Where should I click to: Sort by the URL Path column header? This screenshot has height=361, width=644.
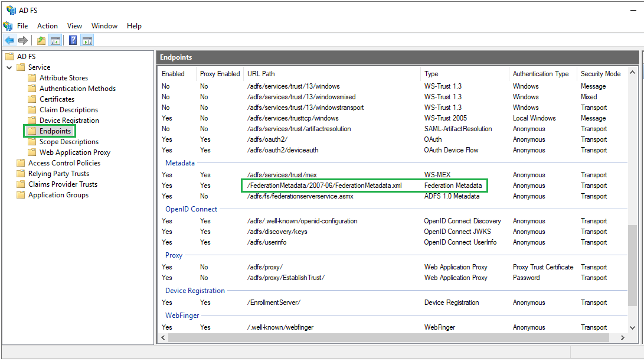click(x=261, y=74)
